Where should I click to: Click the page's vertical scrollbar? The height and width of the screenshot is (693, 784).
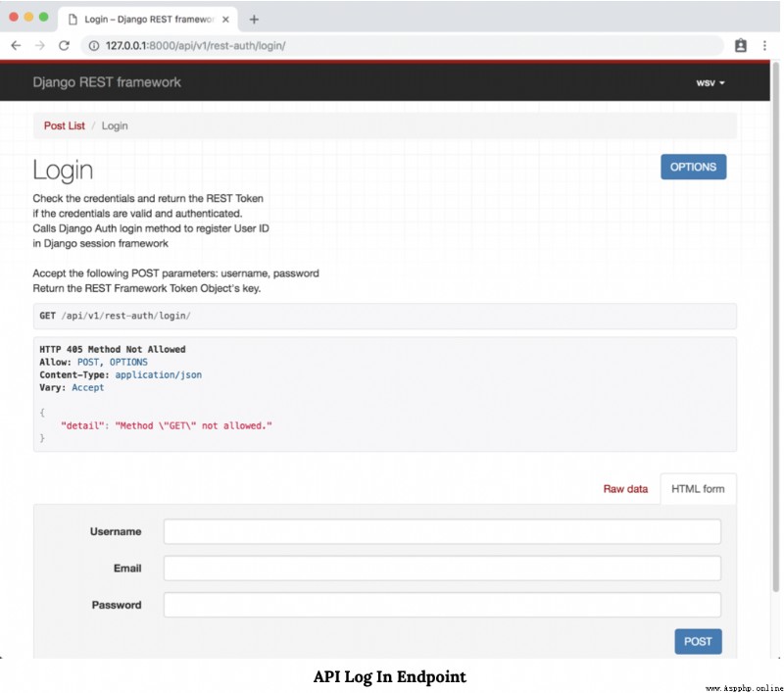pos(775,325)
